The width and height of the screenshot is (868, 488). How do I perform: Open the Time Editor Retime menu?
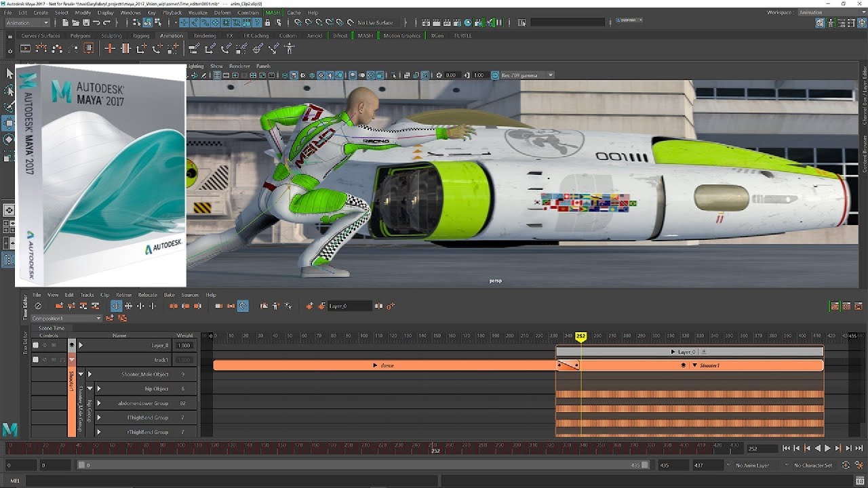pyautogui.click(x=123, y=295)
